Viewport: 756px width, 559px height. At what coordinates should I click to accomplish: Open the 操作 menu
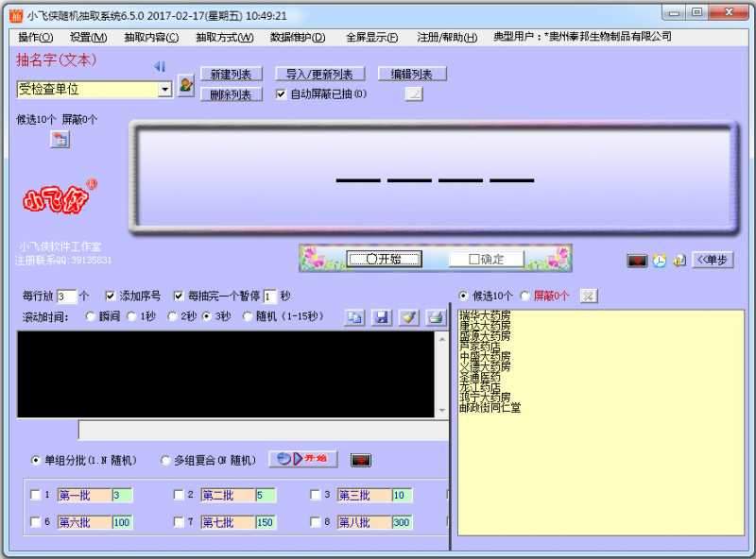click(x=32, y=37)
